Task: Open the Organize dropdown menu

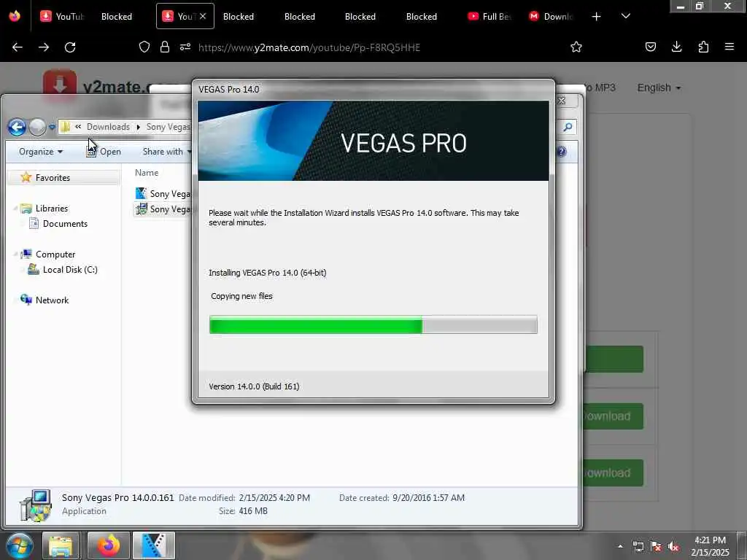Action: (41, 152)
